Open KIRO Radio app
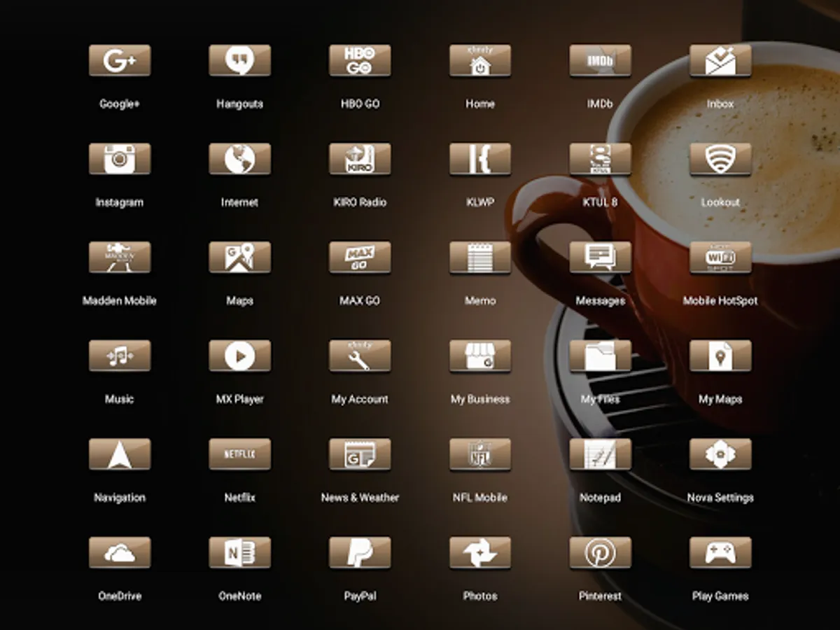 pos(360,160)
